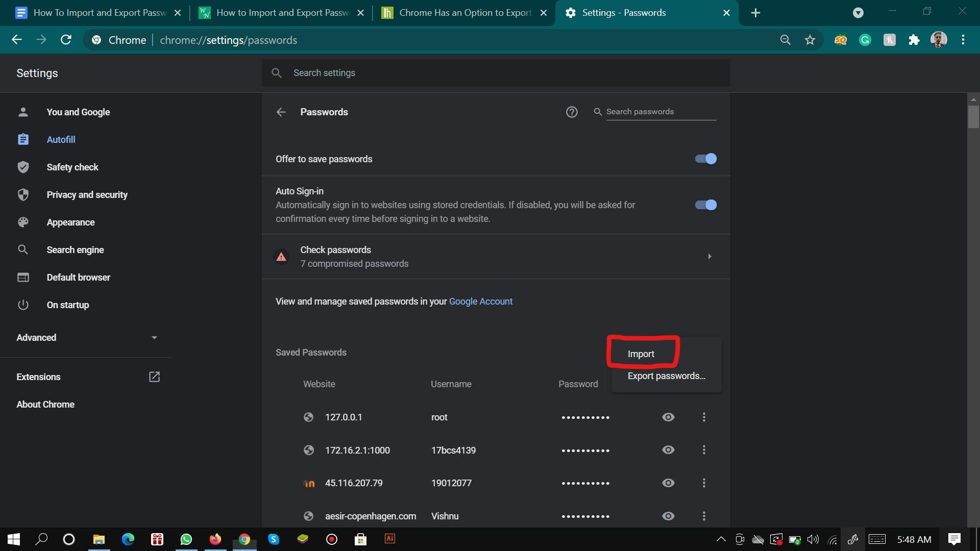Open the tab search dropdown arrow
Screen dimensions: 980x551
[858, 13]
